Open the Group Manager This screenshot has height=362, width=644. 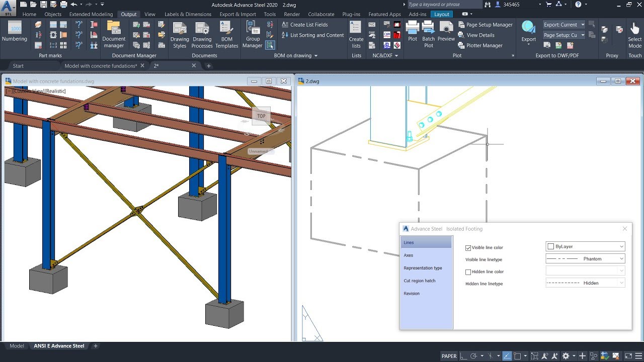[253, 35]
